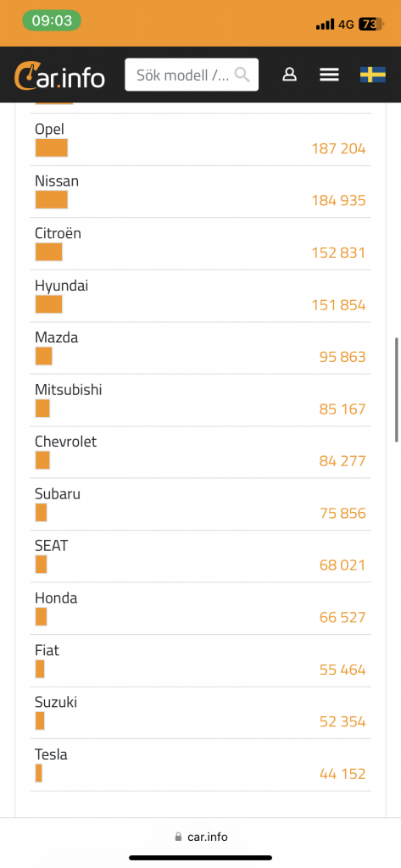Open the Citroën brand entry
This screenshot has width=401, height=868.
coord(200,243)
